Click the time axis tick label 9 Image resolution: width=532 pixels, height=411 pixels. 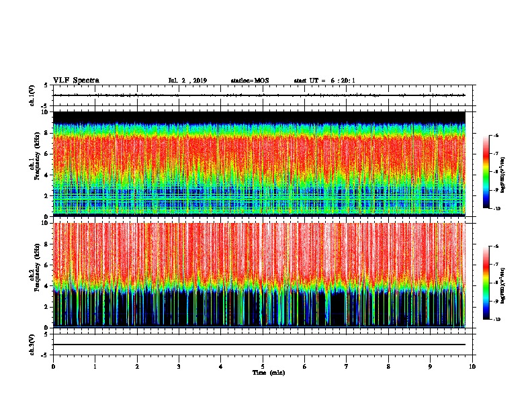pos(430,367)
